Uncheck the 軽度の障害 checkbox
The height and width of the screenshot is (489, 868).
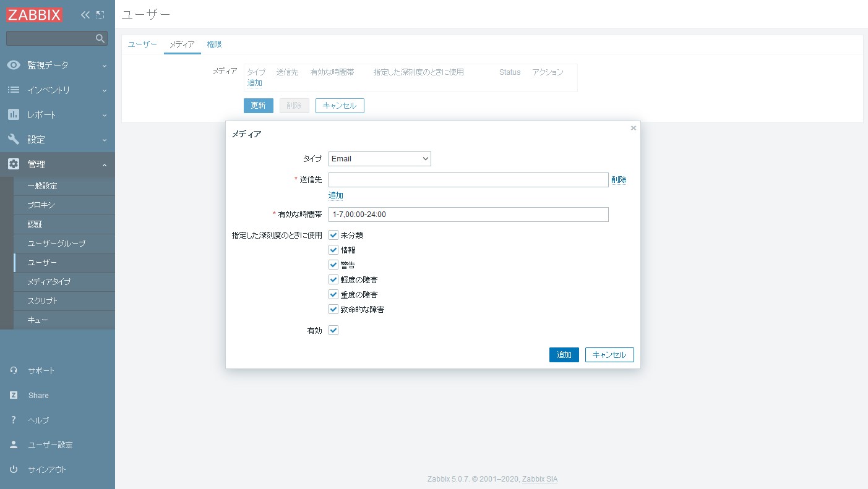333,279
